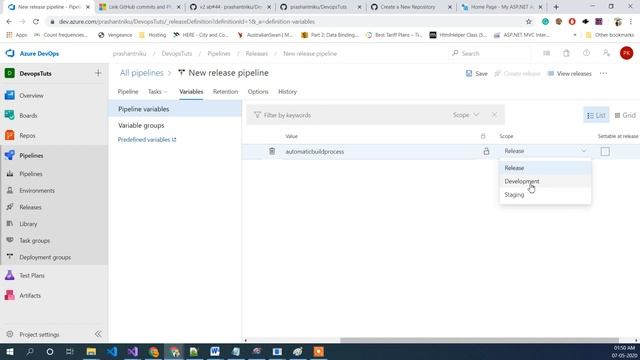Image resolution: width=640 pixels, height=360 pixels.
Task: Add new item with plus next to DevopsTuts
Action: coord(98,73)
